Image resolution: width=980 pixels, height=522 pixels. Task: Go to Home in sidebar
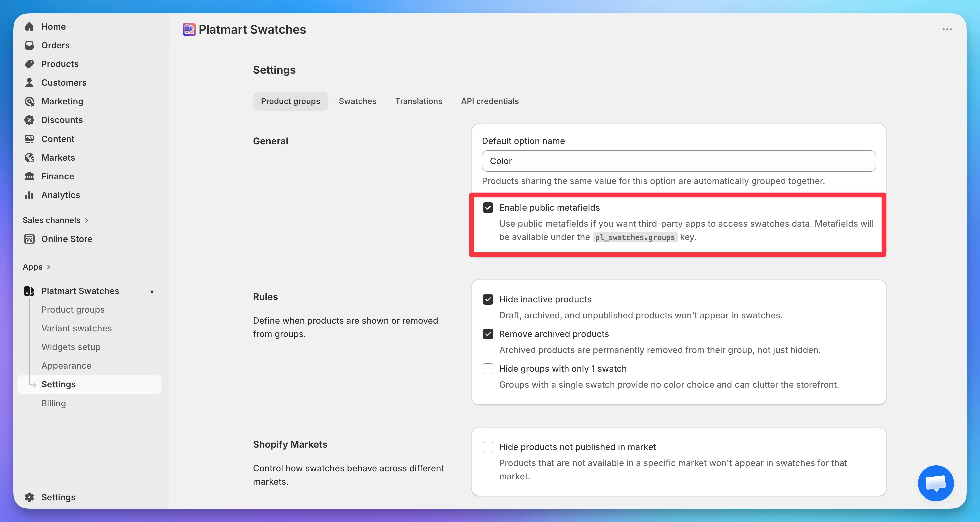coord(54,27)
